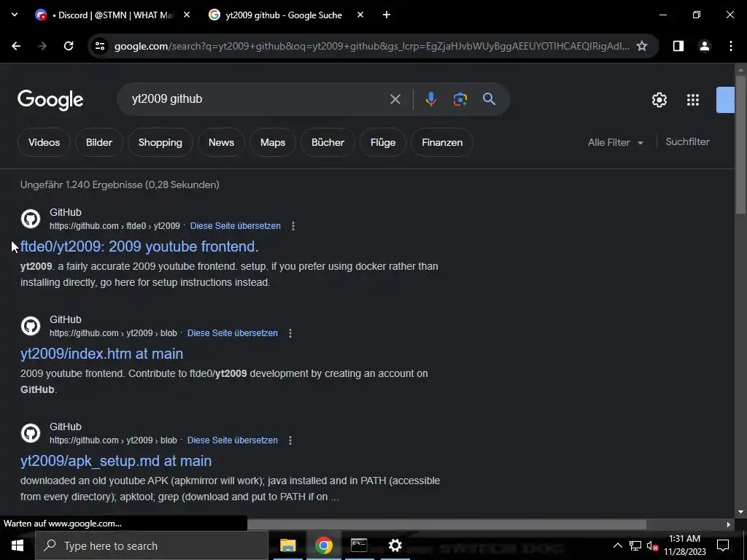Open taskbar clock showing 1:31 AM
This screenshot has width=747, height=560.
pyautogui.click(x=684, y=545)
